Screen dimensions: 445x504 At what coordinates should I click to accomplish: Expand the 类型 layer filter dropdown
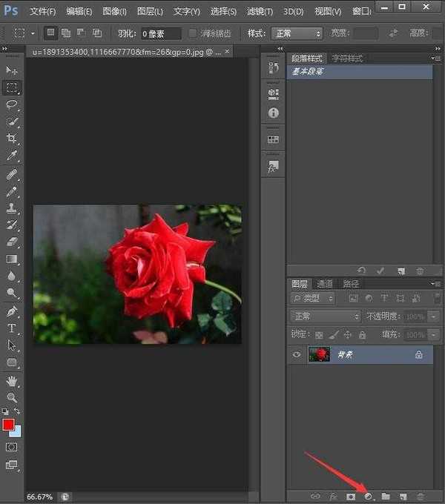pos(313,298)
